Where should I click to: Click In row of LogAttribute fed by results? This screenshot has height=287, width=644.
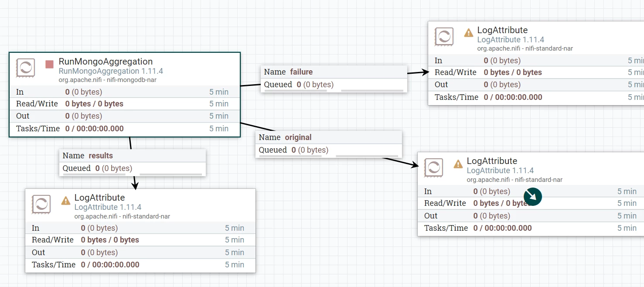pyautogui.click(x=140, y=228)
